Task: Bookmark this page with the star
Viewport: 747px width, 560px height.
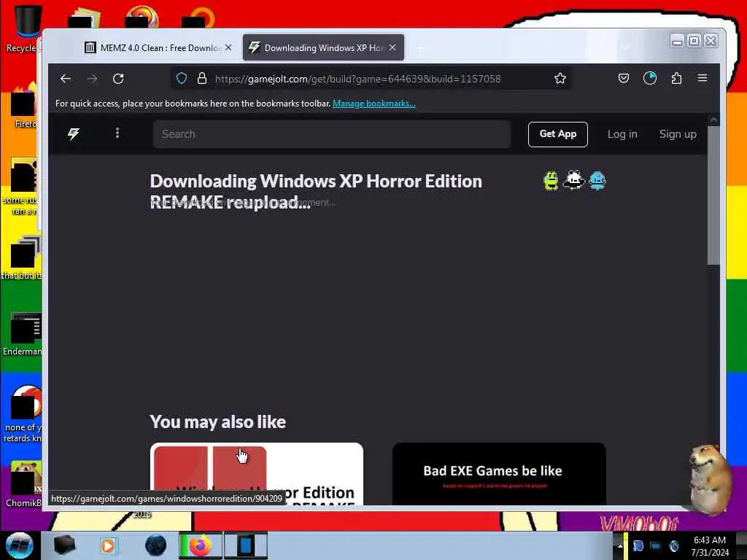Action: tap(560, 79)
